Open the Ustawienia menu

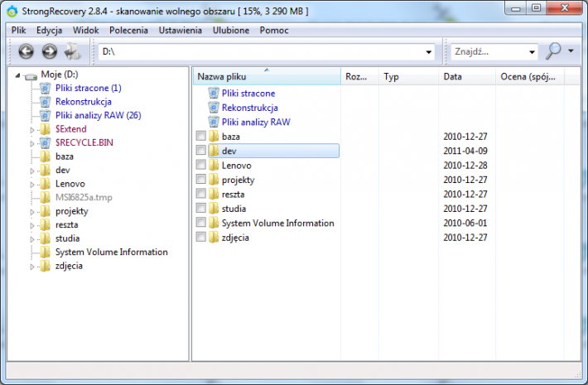coord(181,31)
